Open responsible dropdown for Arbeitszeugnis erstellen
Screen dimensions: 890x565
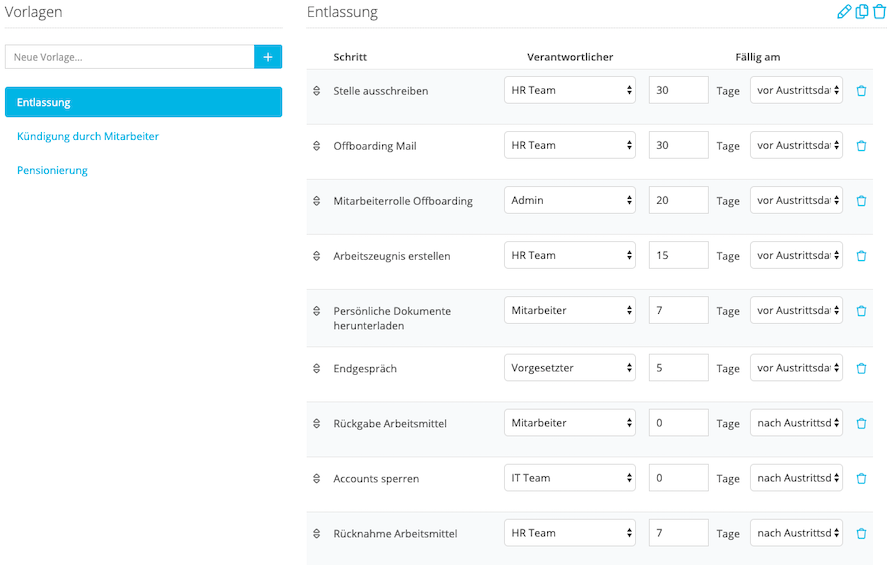click(570, 256)
